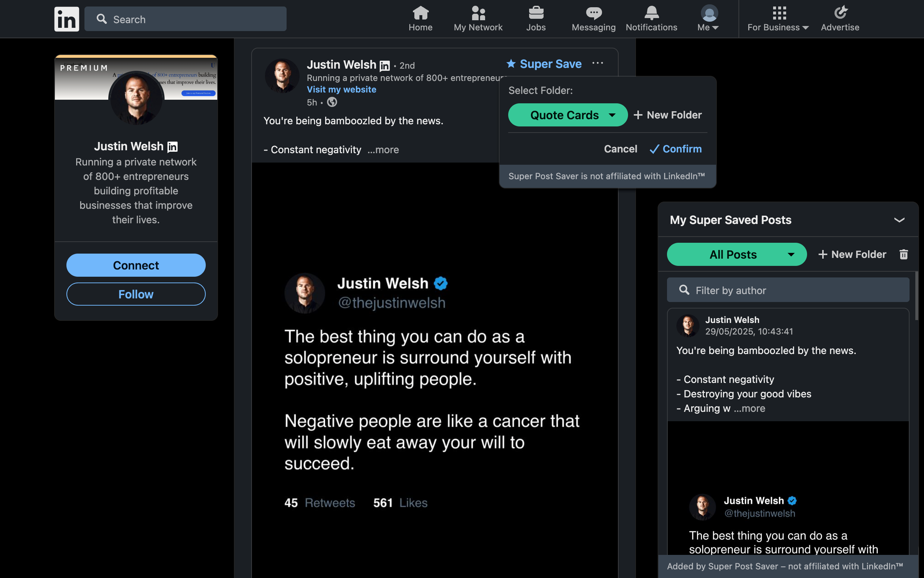Click the Super Save star button
This screenshot has height=578, width=924.
click(544, 64)
